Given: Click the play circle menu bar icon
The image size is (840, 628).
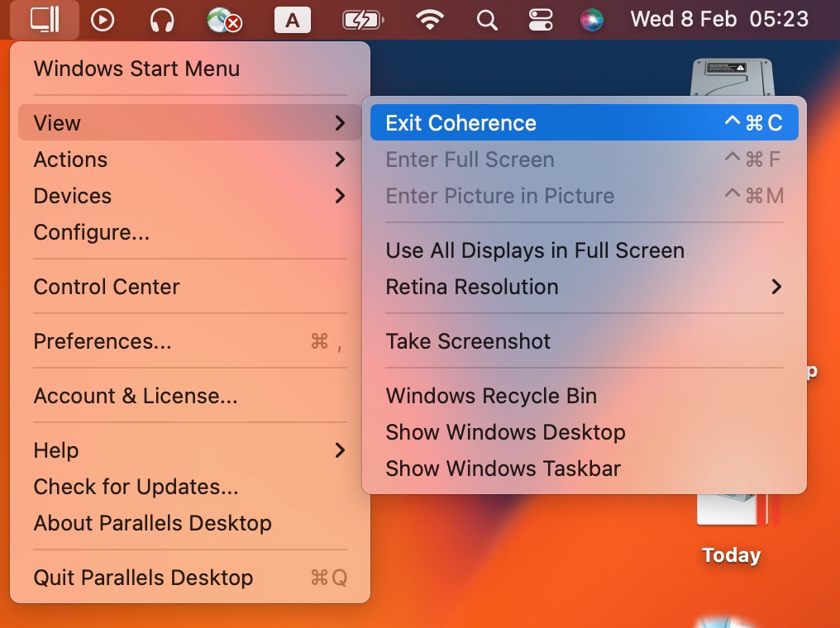Looking at the screenshot, I should pos(103,20).
